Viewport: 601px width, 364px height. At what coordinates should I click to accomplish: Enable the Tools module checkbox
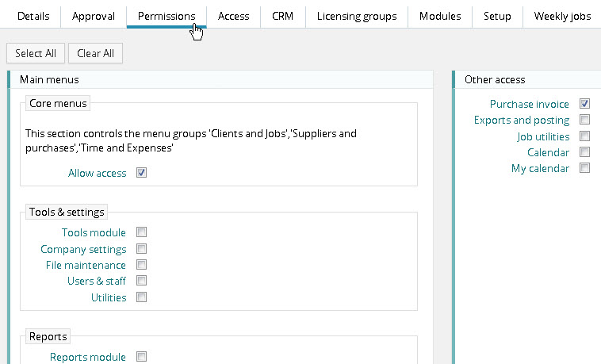coord(142,232)
